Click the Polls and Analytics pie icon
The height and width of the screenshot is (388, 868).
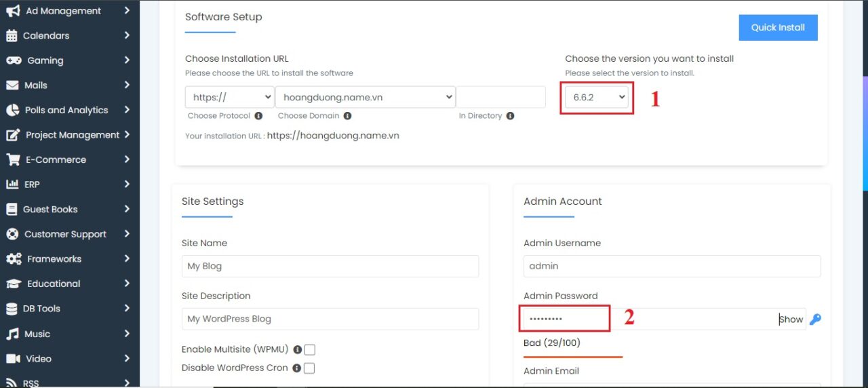[12, 110]
